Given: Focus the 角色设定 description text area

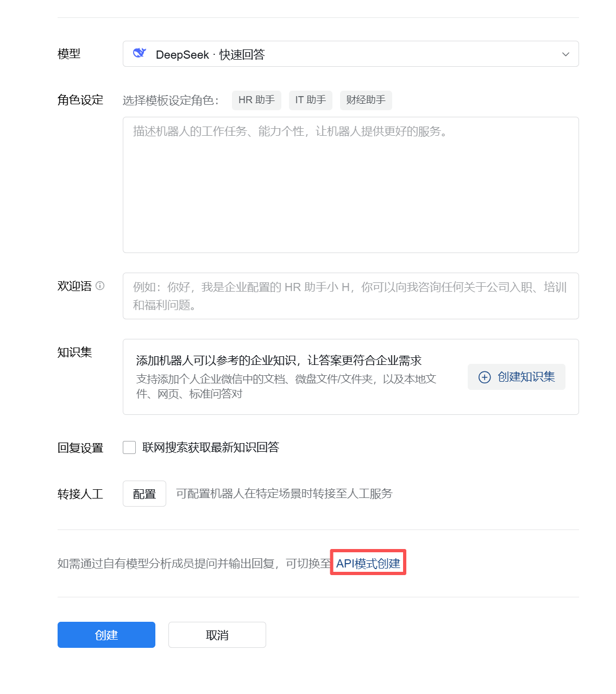Looking at the screenshot, I should (350, 185).
